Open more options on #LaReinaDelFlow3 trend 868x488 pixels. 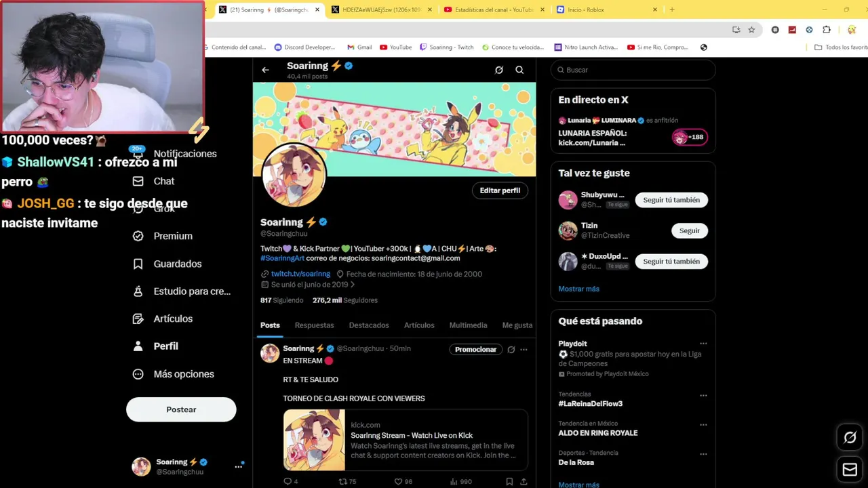[x=703, y=395]
